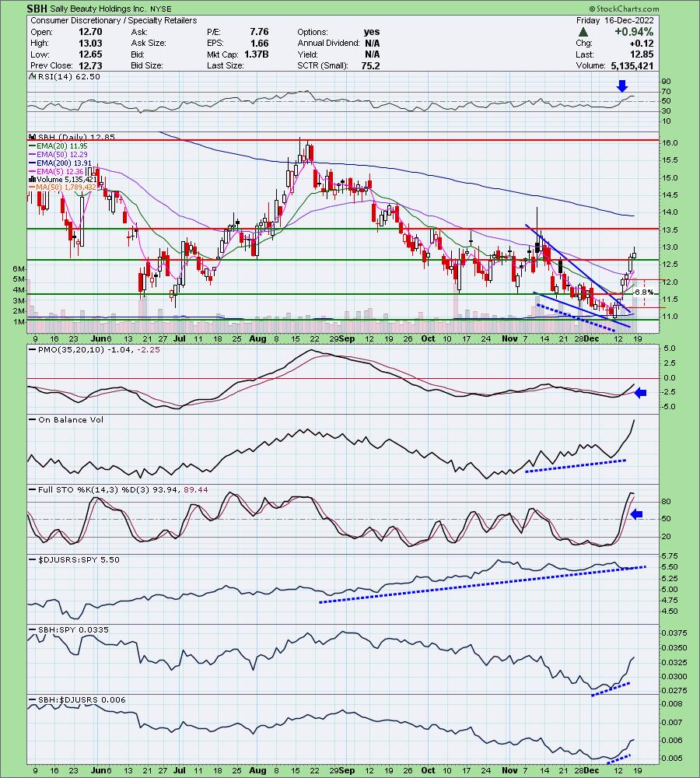Click the 0.0375 label on SBH:SPY axis

(x=674, y=633)
